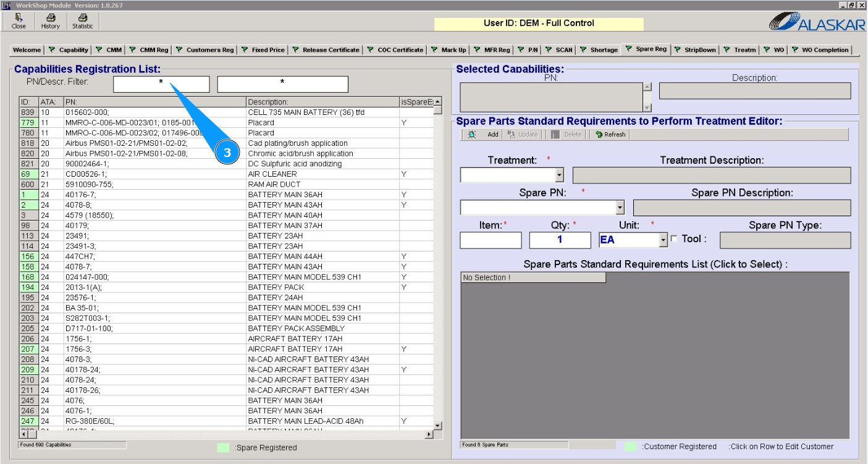This screenshot has height=464, width=868.
Task: Open the StripDown tab
Action: (695, 50)
